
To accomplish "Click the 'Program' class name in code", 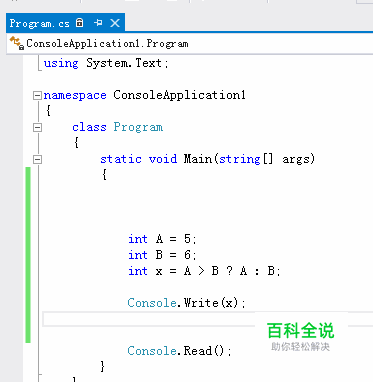I will coord(138,127).
